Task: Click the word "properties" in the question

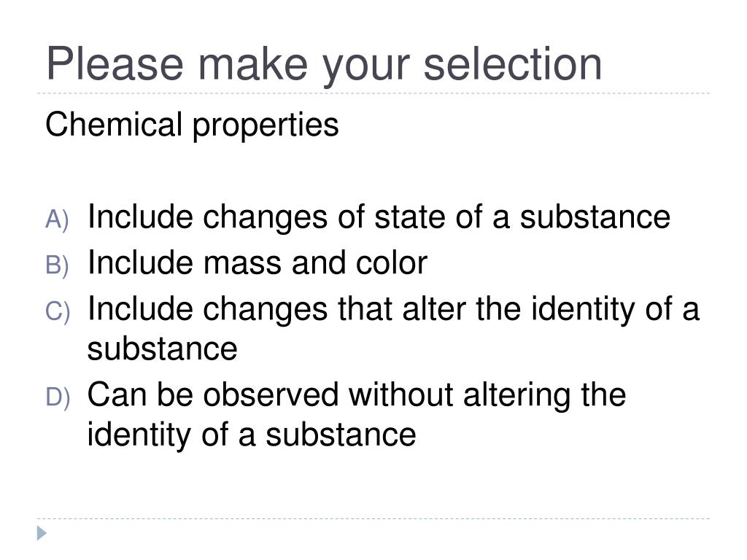Action: pyautogui.click(x=266, y=127)
